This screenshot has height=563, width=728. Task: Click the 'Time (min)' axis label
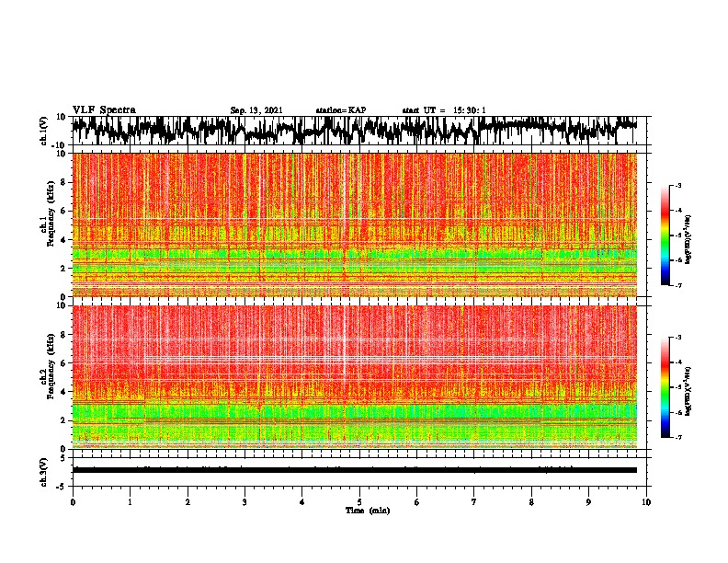(368, 511)
